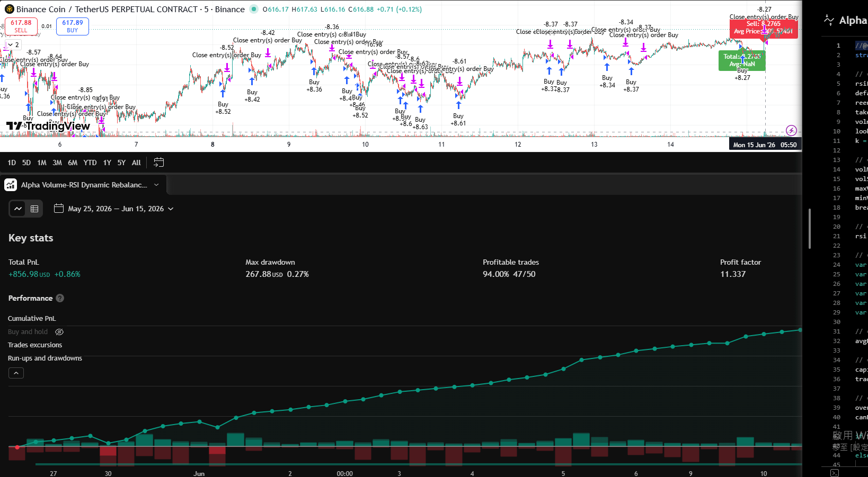Click the Jun label on performance time axis

(199, 473)
